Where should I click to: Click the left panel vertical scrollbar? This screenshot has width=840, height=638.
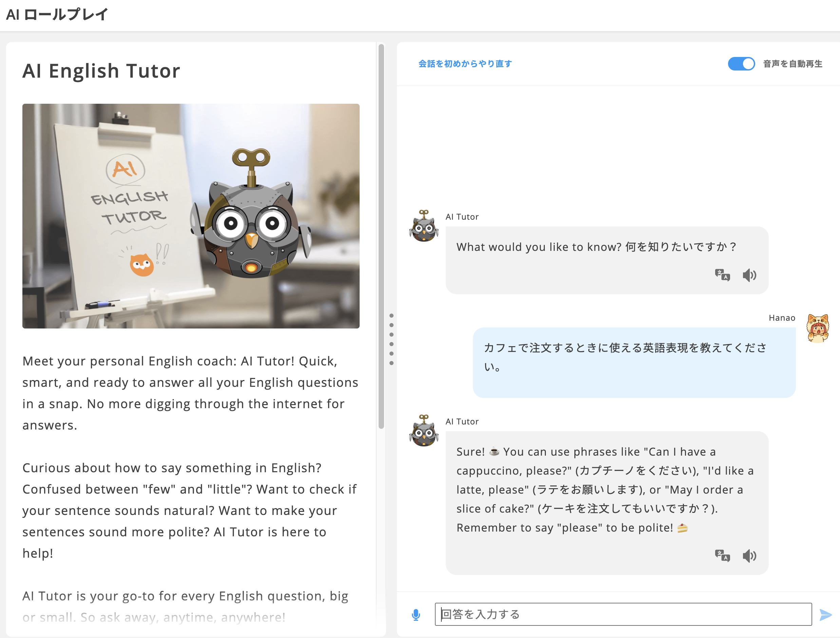[x=381, y=236]
